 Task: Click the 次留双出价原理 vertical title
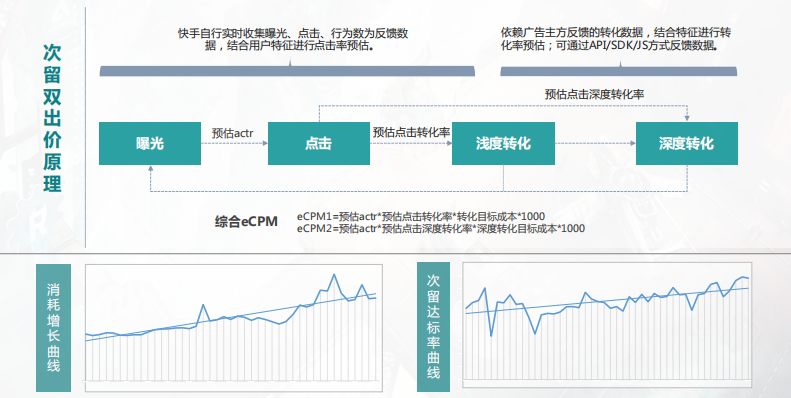point(52,119)
